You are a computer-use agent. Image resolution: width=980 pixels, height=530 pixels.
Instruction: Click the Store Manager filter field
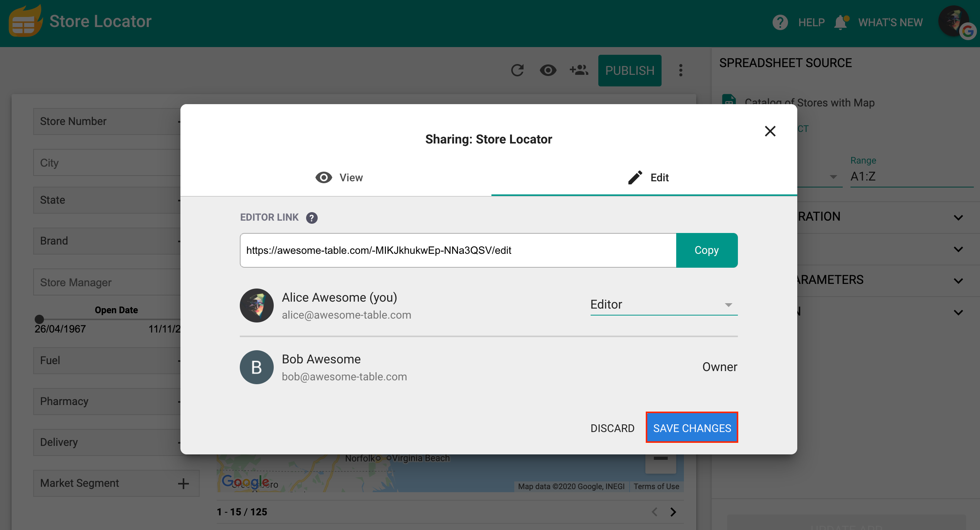pyautogui.click(x=107, y=282)
